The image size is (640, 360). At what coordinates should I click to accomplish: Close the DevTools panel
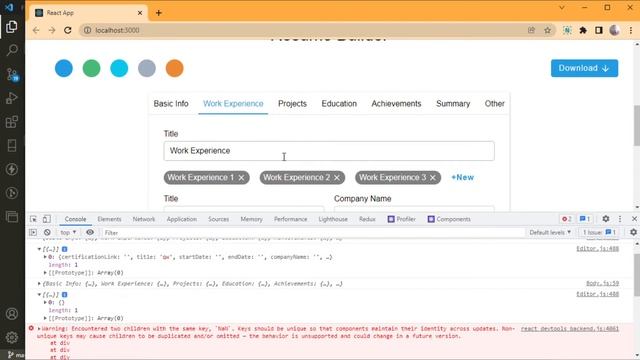634,219
